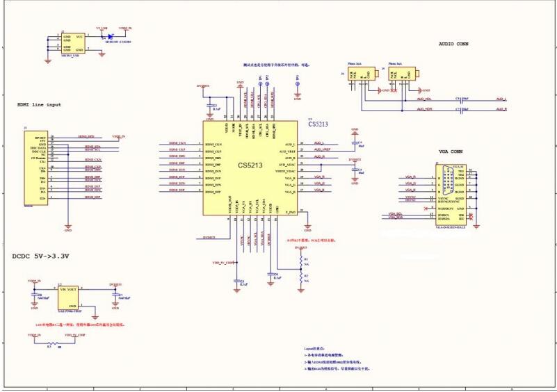Click the no-connect cross on VGA pin 9
This screenshot has height=392, width=557.
pyautogui.click(x=426, y=209)
